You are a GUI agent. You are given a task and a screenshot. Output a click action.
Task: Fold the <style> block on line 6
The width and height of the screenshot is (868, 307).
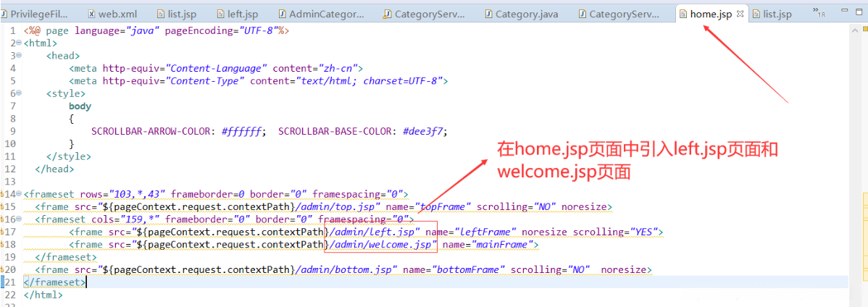(x=19, y=93)
